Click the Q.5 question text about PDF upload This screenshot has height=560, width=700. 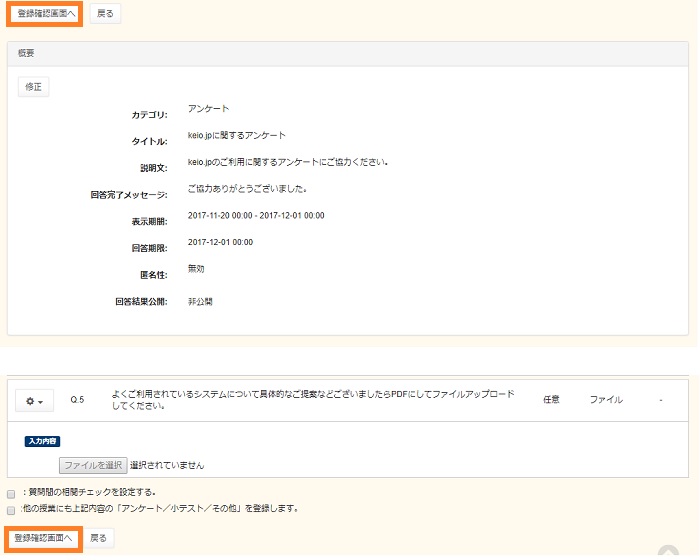tap(313, 400)
